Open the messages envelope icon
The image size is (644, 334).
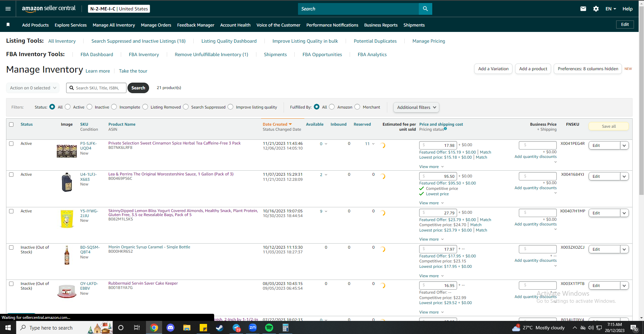pos(583,9)
